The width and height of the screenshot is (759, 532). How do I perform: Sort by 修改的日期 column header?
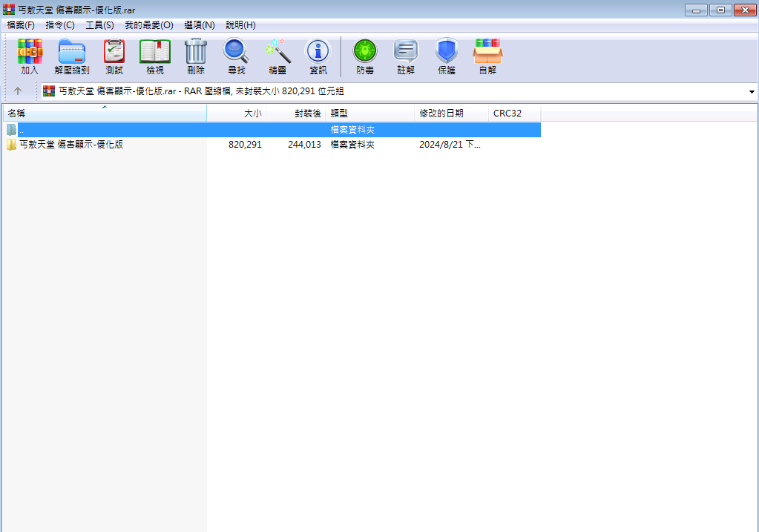click(452, 114)
